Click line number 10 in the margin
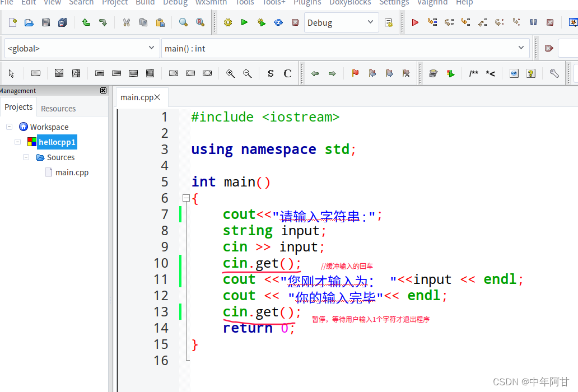The width and height of the screenshot is (578, 392). (x=161, y=263)
